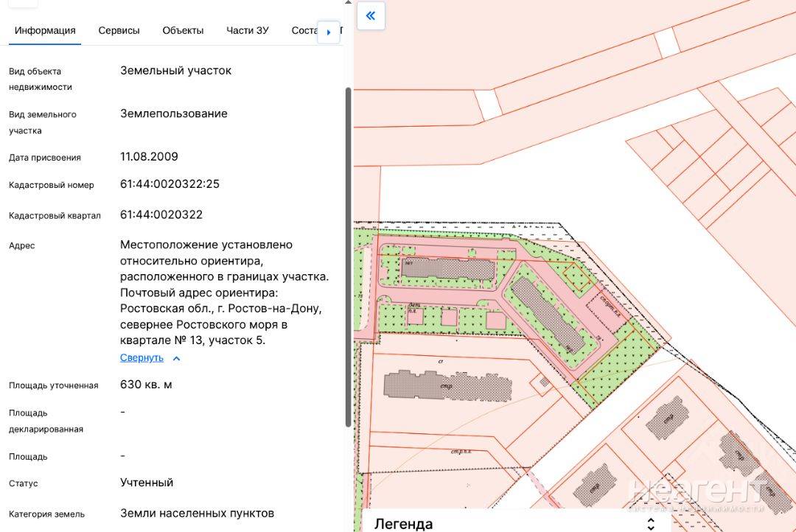796x532 pixels.
Task: Select cadastral number 61:44:0020322:25 value
Action: click(170, 183)
